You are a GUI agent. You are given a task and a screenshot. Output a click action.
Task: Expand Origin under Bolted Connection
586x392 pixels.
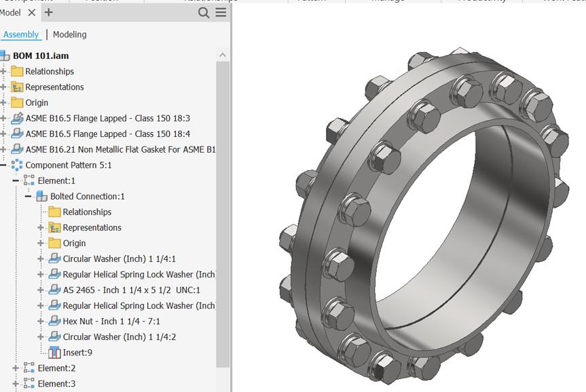41,243
